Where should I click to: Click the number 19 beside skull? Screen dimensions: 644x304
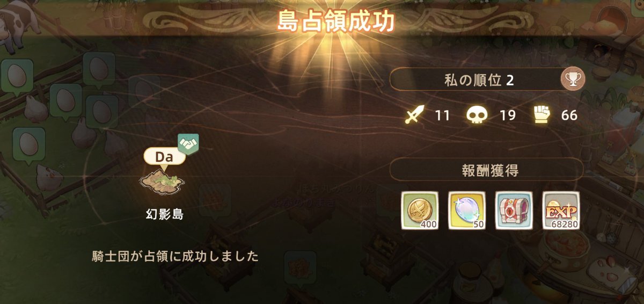pos(507,115)
